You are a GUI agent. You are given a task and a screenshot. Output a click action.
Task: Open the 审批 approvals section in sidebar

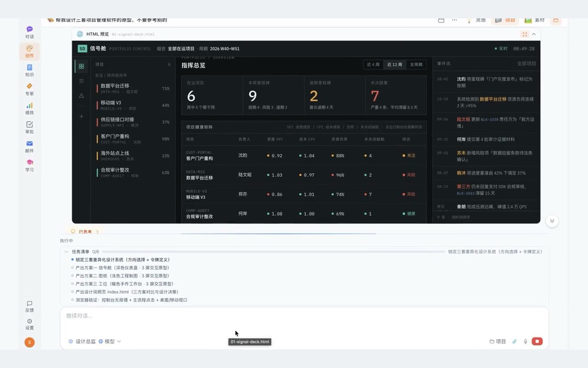pos(29,127)
